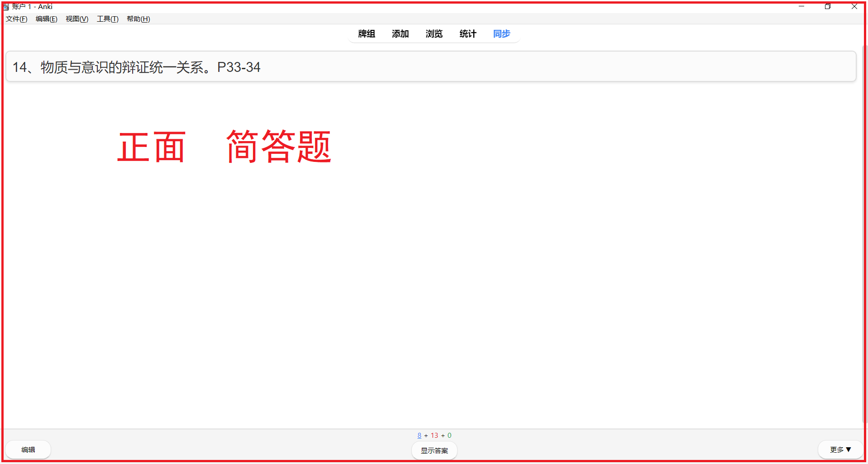Click the highlighted 同步 tab label
This screenshot has height=464, width=868.
[x=501, y=34]
